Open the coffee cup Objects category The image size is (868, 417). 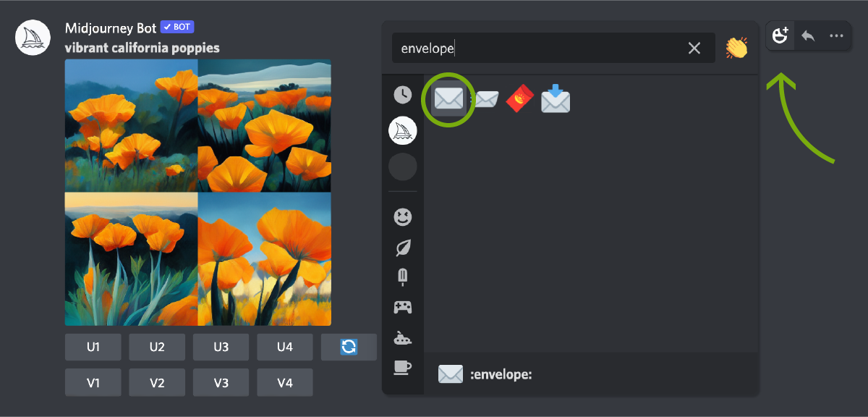click(402, 367)
